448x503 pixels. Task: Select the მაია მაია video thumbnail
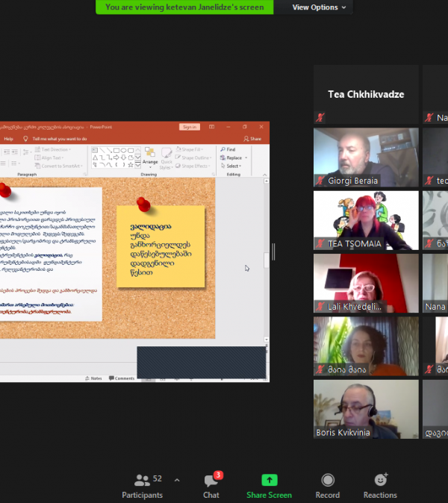pos(366,346)
